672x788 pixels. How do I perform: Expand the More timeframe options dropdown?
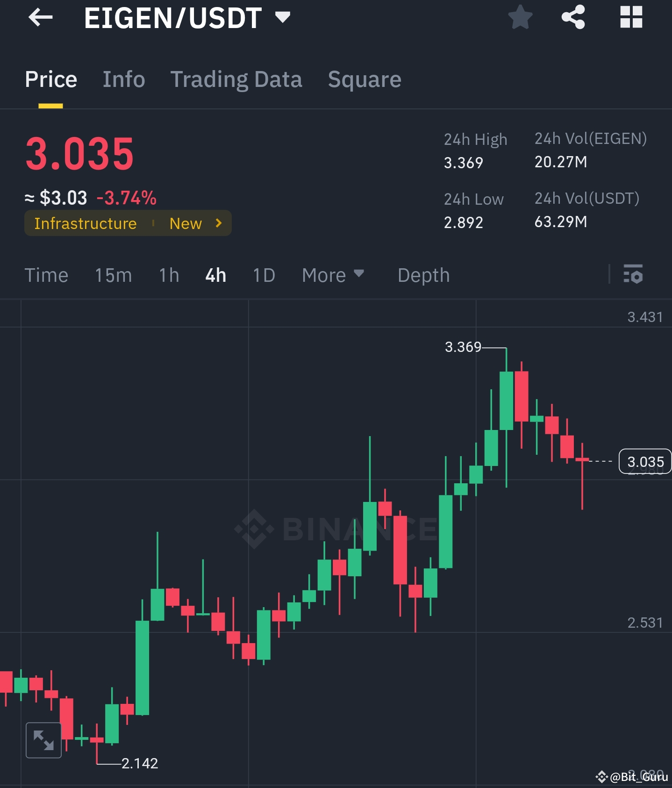[333, 276]
